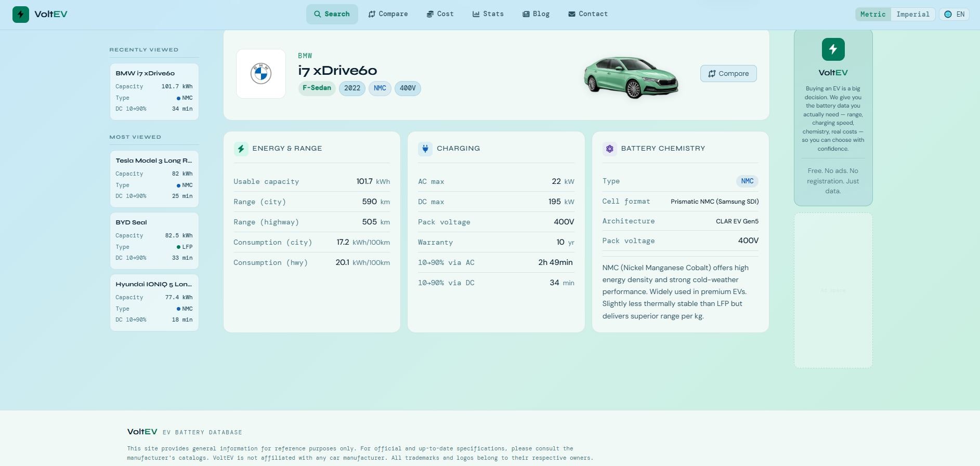Click the "CLAR EV Gen5" architecture value

point(737,221)
